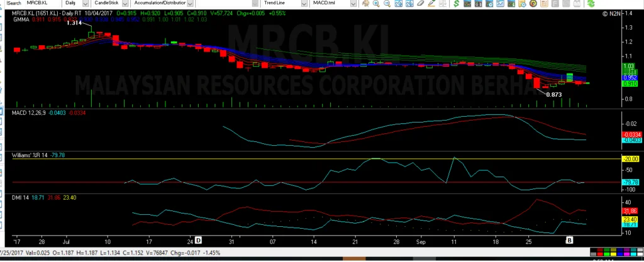Click the DMI 14 indicator label

point(21,198)
